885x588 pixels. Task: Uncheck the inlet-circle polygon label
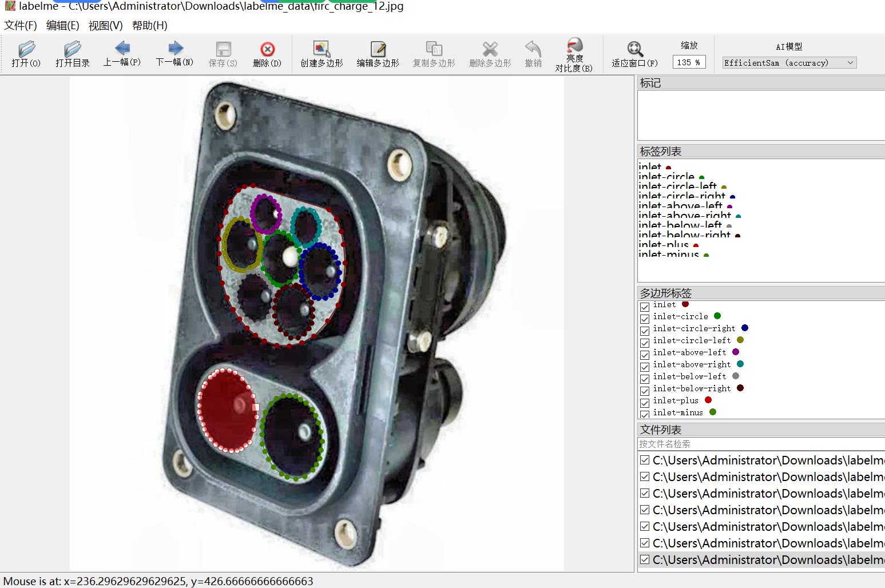click(645, 319)
